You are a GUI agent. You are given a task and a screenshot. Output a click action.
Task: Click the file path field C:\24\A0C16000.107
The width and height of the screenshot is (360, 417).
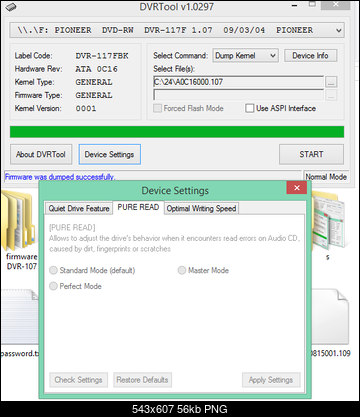pos(238,82)
